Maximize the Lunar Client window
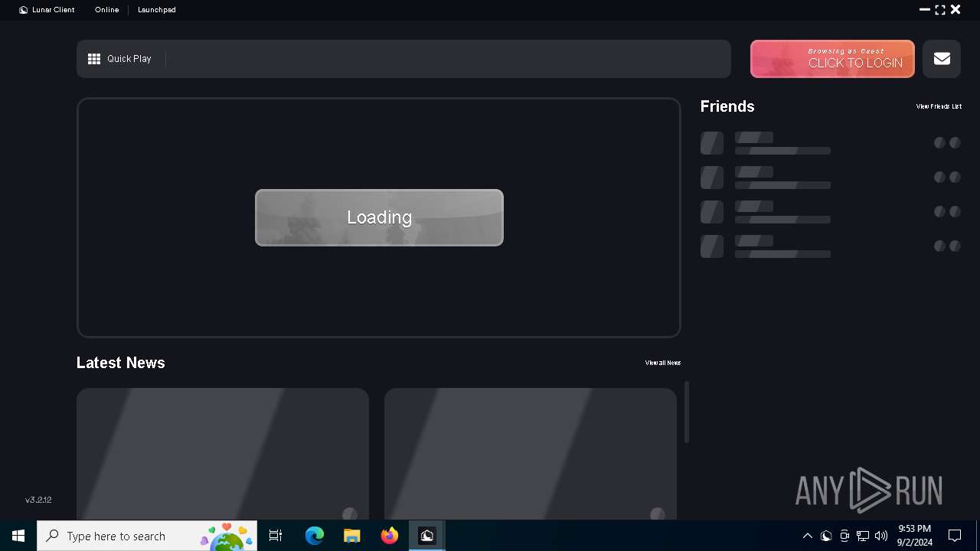Screen dimensions: 980x551 point(940,10)
